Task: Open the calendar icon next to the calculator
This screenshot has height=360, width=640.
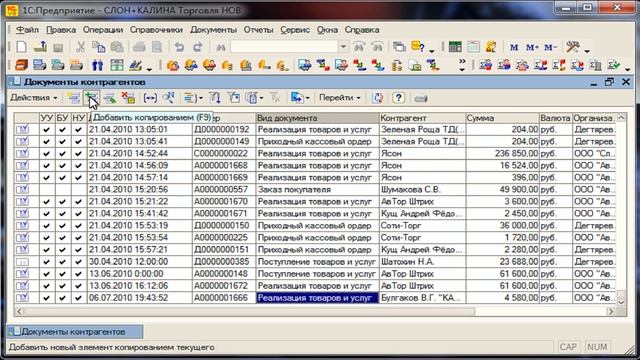Action: tap(473, 47)
